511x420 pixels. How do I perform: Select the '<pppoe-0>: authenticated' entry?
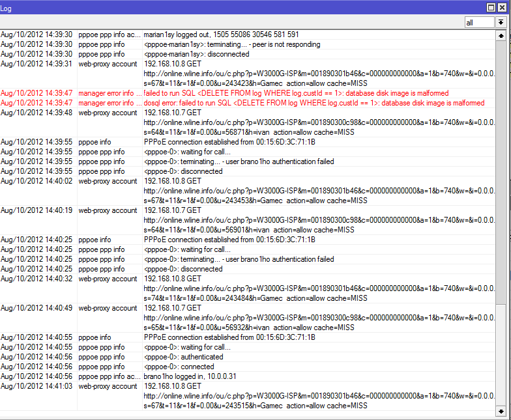coord(248,357)
